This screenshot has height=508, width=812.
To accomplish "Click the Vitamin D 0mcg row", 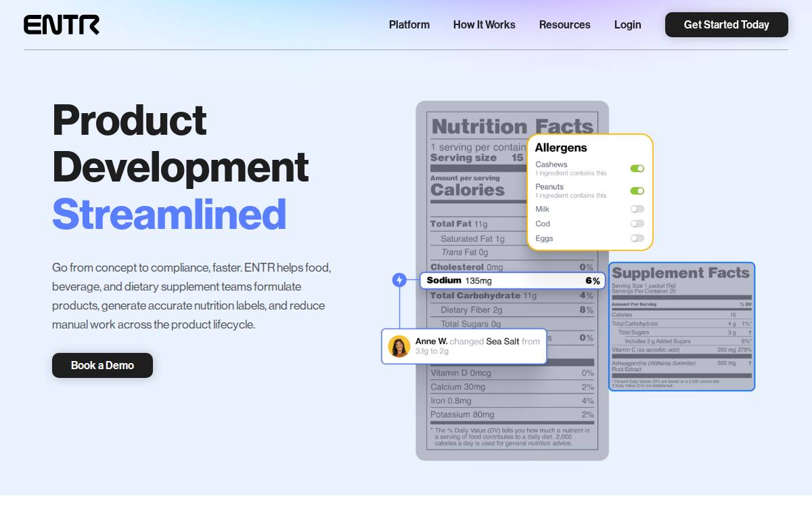I will coord(512,373).
